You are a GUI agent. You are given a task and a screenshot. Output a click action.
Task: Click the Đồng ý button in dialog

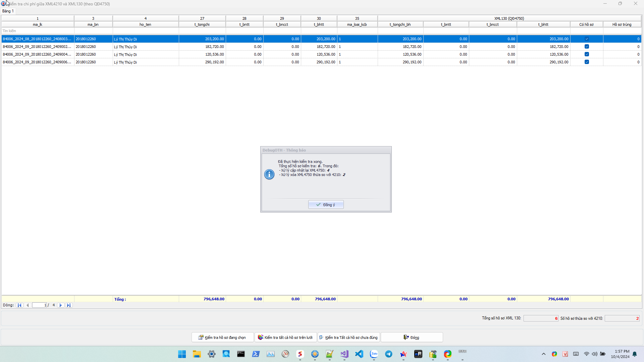click(326, 204)
